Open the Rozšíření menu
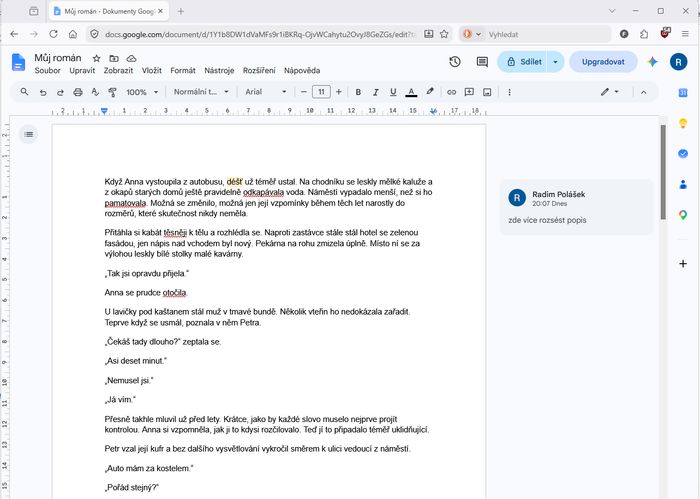Screen dimensions: 700x499 pyautogui.click(x=259, y=71)
